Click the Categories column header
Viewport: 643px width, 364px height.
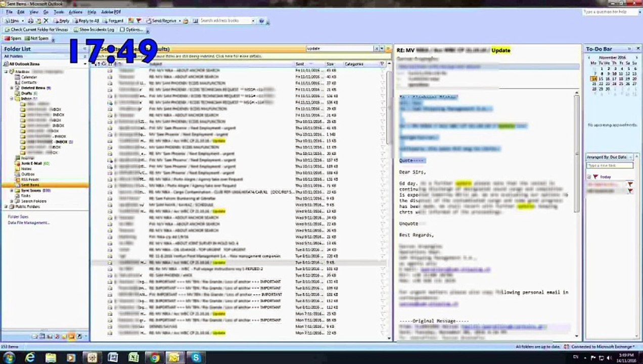coord(361,64)
